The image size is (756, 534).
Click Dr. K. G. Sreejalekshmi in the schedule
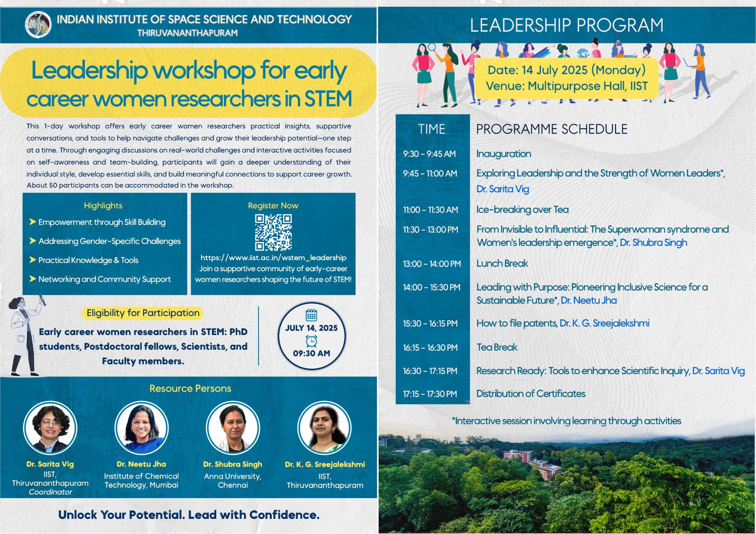click(604, 323)
